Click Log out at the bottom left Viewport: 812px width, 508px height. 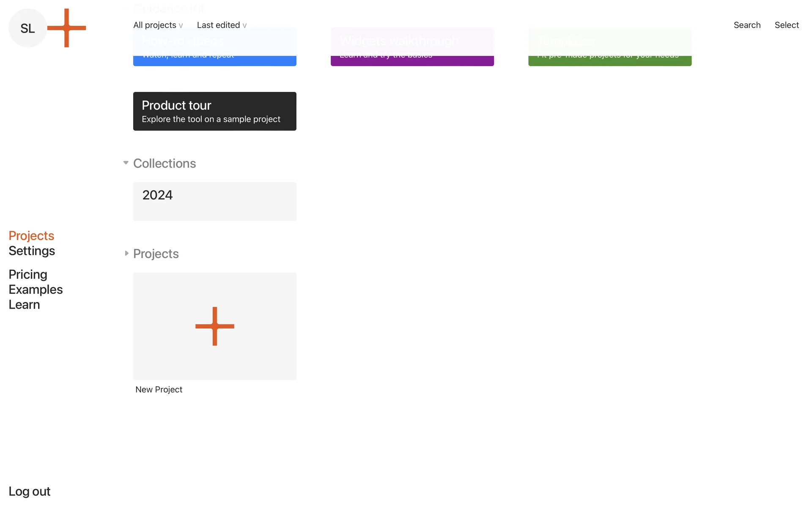point(29,491)
